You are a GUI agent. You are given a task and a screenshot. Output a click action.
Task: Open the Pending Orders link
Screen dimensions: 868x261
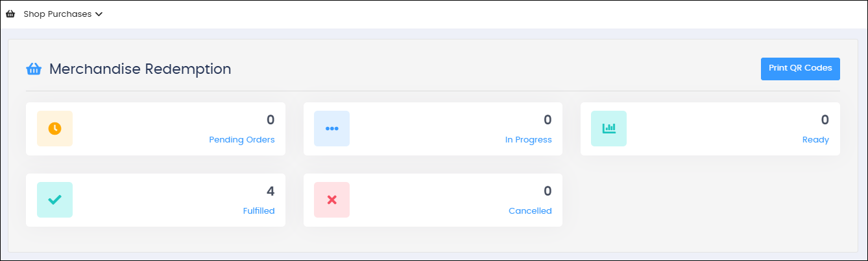pos(242,139)
